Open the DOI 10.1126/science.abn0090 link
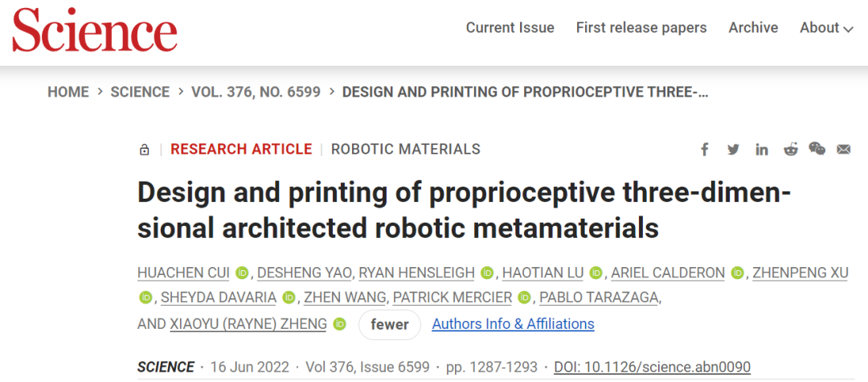 click(652, 367)
